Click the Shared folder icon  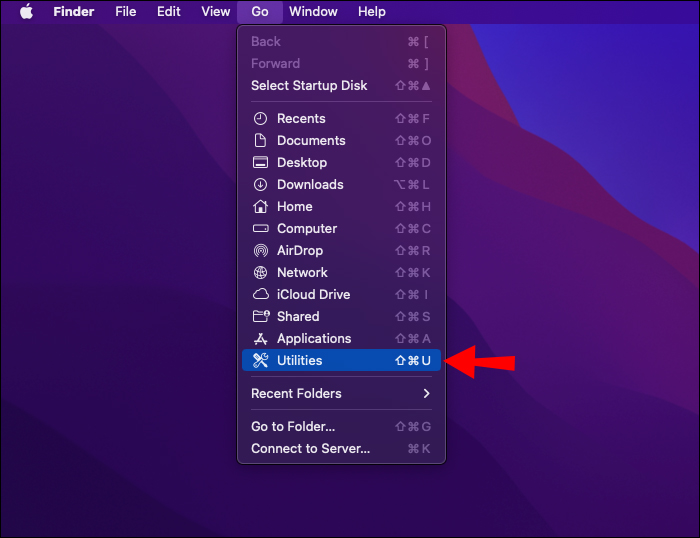coord(261,316)
